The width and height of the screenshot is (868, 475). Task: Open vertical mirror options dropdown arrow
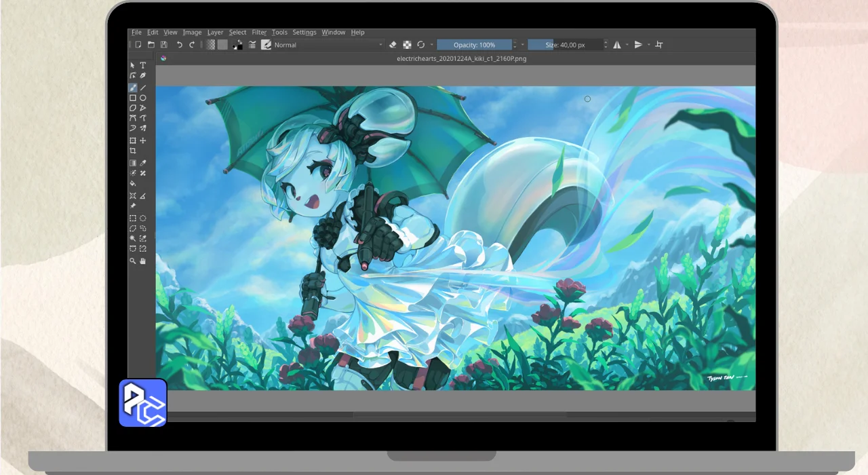pyautogui.click(x=649, y=45)
